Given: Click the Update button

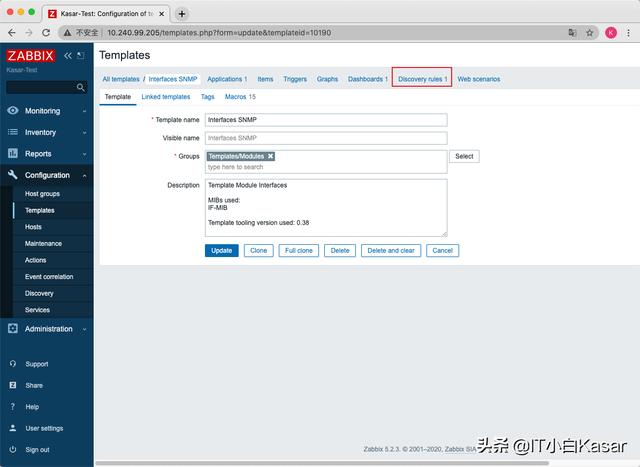Looking at the screenshot, I should (x=222, y=250).
